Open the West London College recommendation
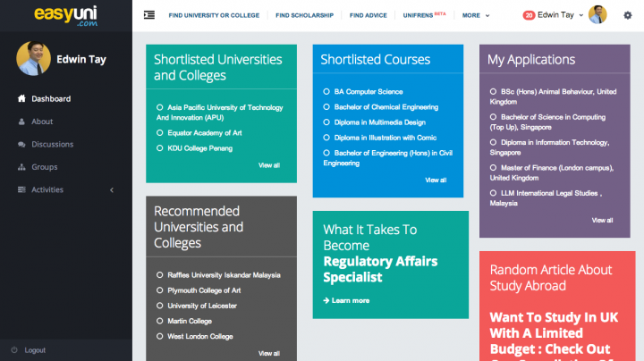 [x=200, y=336]
